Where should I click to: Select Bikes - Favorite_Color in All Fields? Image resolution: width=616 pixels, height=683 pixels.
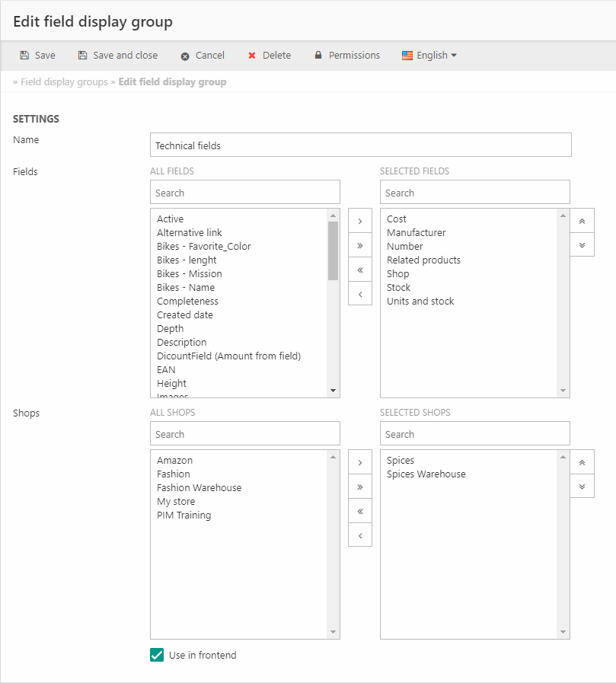tap(203, 247)
